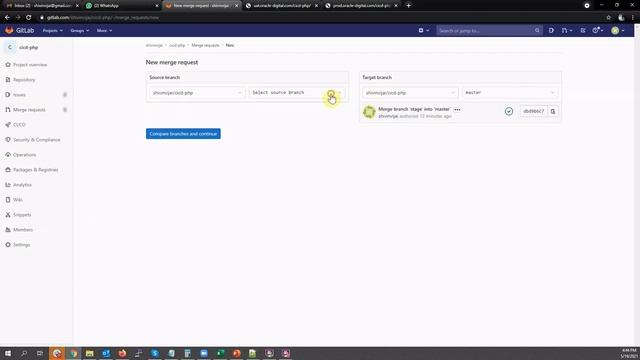Open the target project dropdown
The height and width of the screenshot is (360, 640).
[x=410, y=93]
